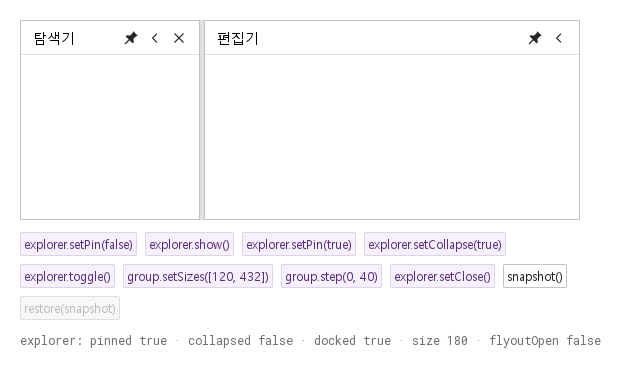Viewport: 621px width, 368px height.
Task: Collapse the 탐색기 panel with its chevron
Action: tap(155, 38)
